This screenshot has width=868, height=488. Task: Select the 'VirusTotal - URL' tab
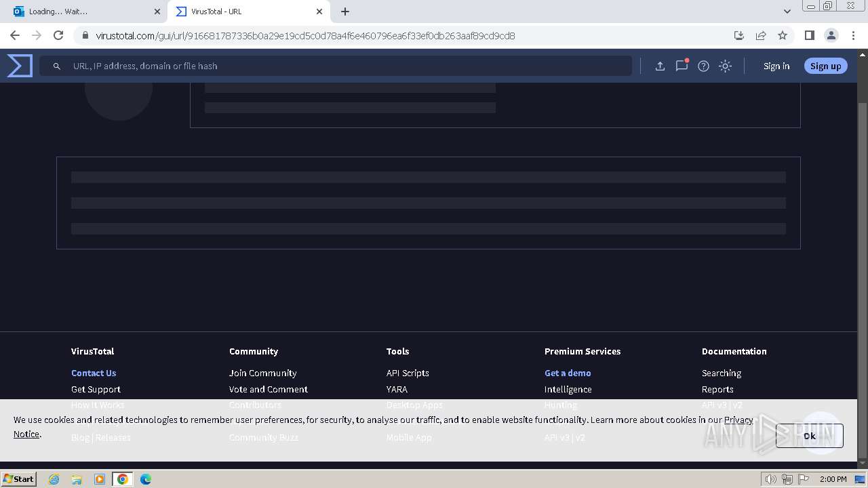pos(249,12)
